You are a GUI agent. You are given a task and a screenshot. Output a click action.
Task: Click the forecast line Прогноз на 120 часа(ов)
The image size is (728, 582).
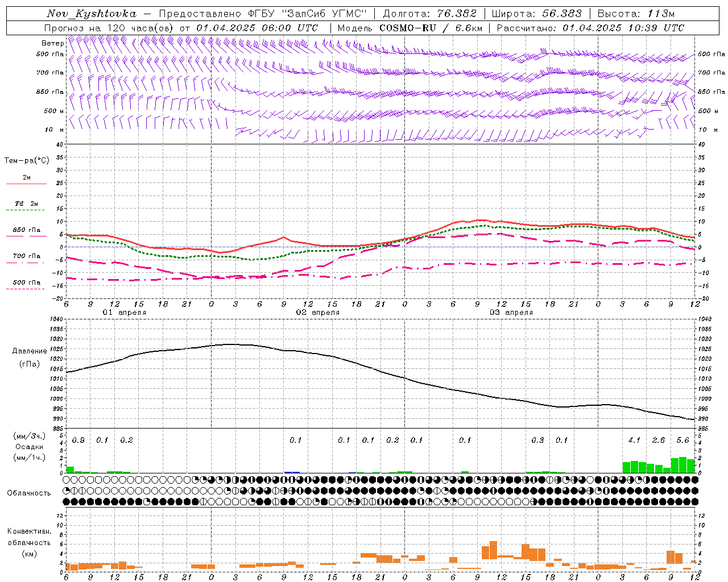click(110, 28)
